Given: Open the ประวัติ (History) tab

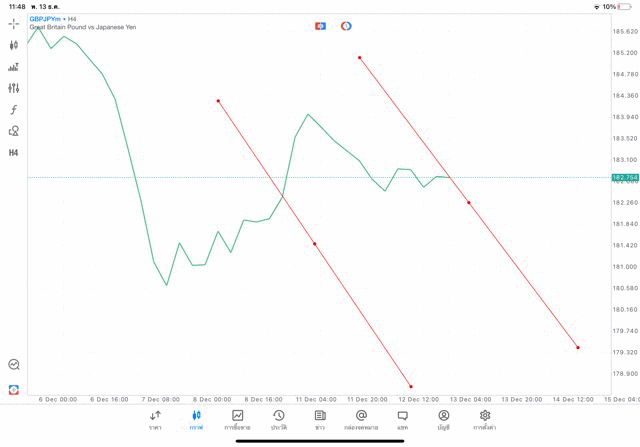Looking at the screenshot, I should point(279,419).
